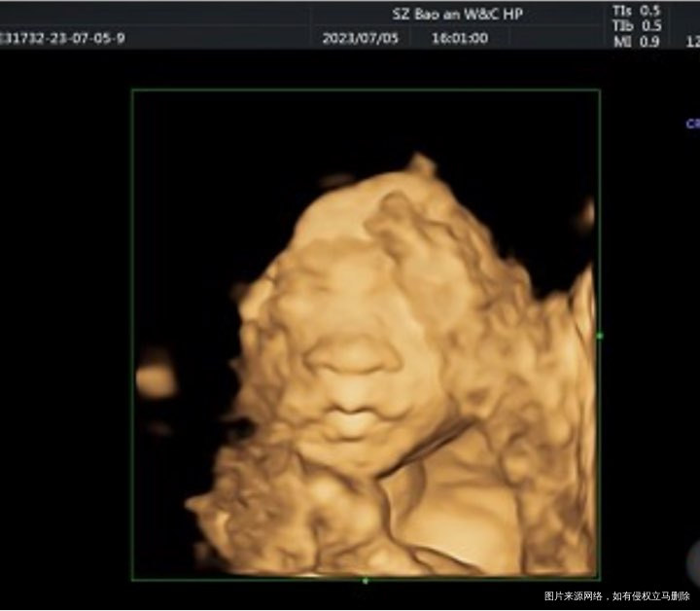Click the blue label right of the ROI box
This screenshot has height=611, width=700.
click(692, 124)
